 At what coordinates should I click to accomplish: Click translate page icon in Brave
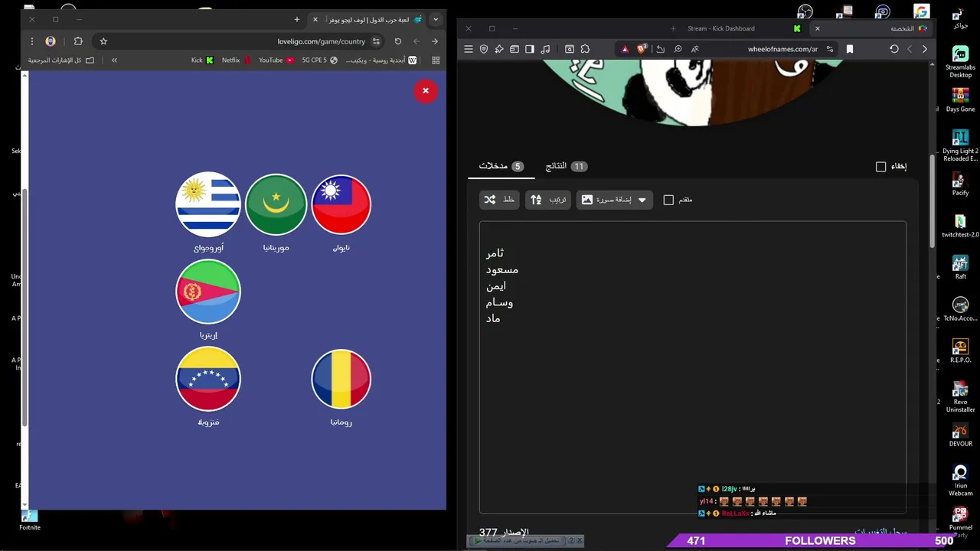[x=695, y=49]
